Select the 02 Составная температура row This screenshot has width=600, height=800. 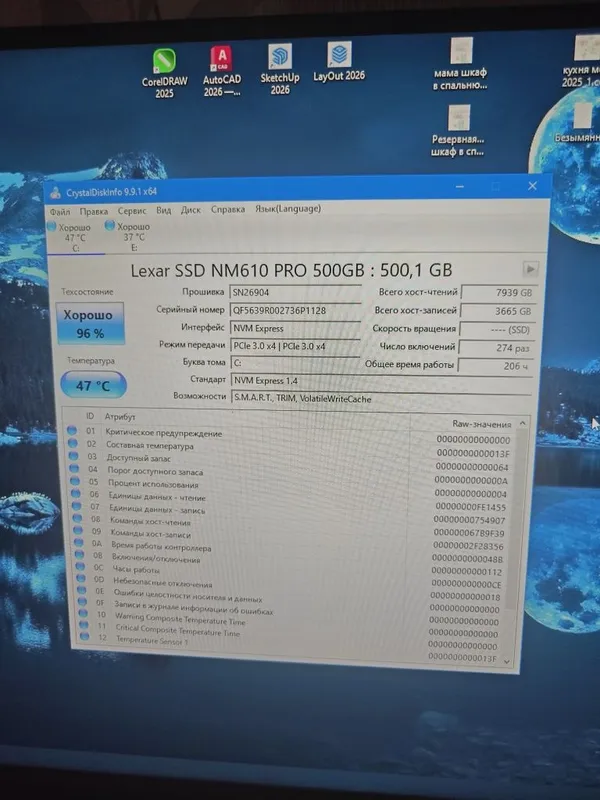[290, 448]
